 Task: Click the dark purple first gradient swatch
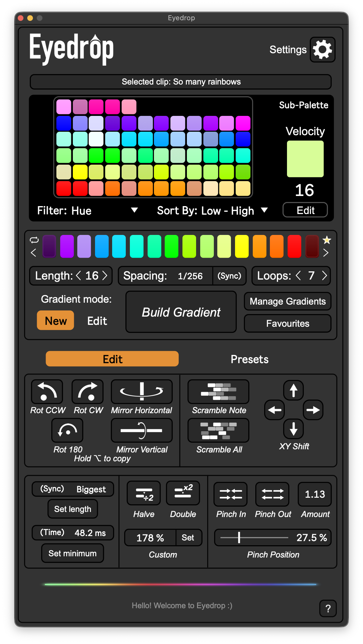point(49,246)
